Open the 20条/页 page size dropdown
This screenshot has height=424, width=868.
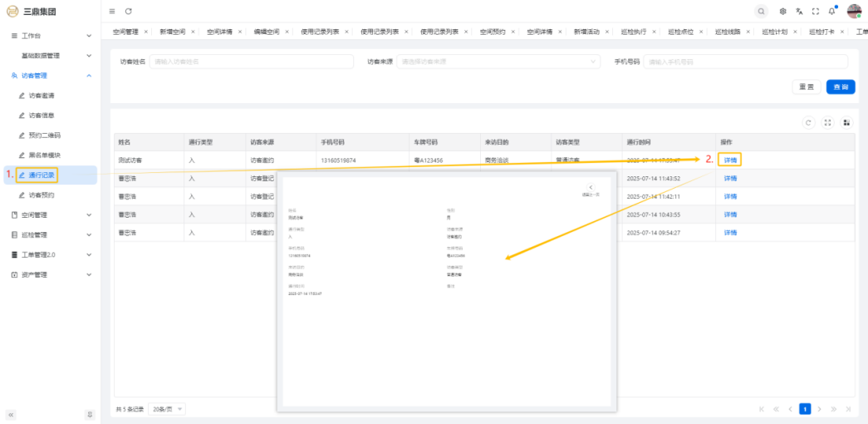[169, 409]
